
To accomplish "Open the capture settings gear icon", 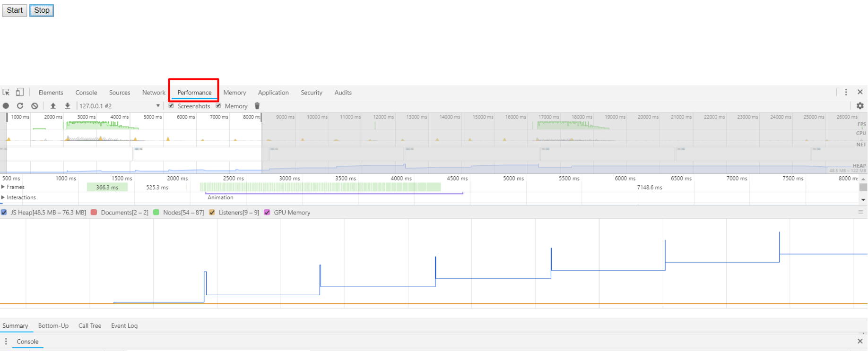I will [x=860, y=106].
